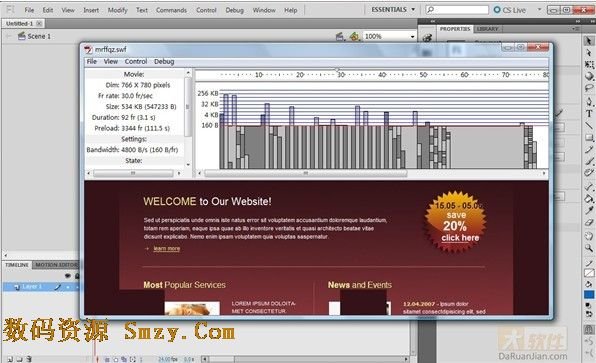Click the Stroke color swatch
Screen dimensions: 596x363
pos(589,273)
